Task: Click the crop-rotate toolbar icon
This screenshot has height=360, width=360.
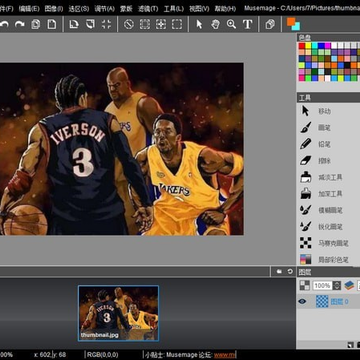Action: click(x=74, y=24)
